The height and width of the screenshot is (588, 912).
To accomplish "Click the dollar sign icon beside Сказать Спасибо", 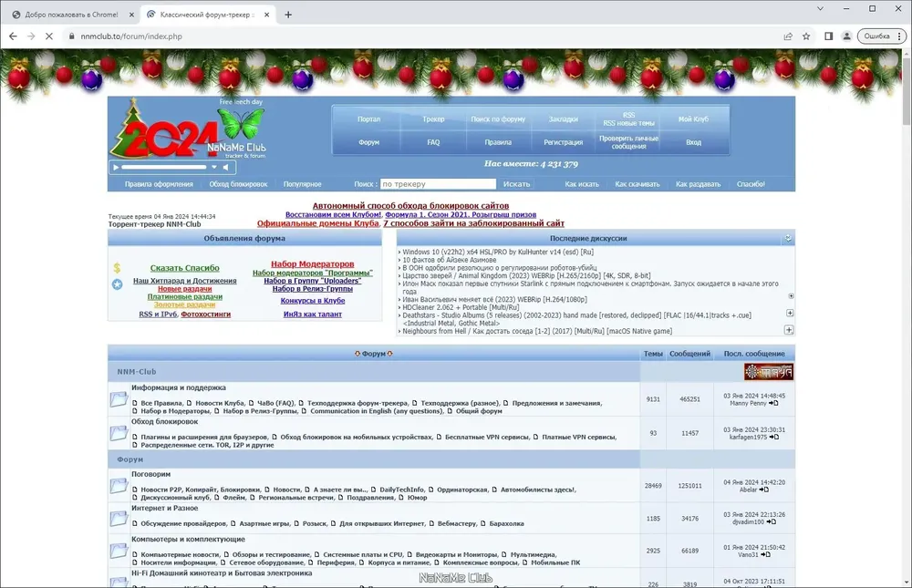I will pyautogui.click(x=117, y=268).
